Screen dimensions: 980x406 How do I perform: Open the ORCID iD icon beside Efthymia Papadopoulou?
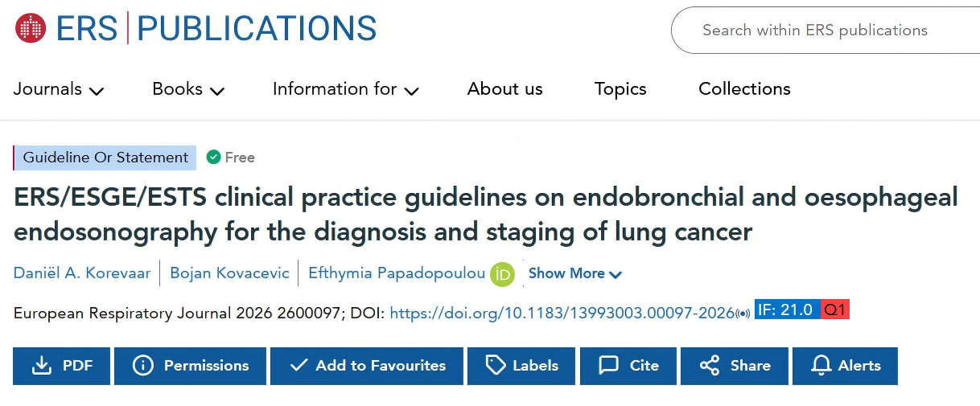[x=502, y=274]
